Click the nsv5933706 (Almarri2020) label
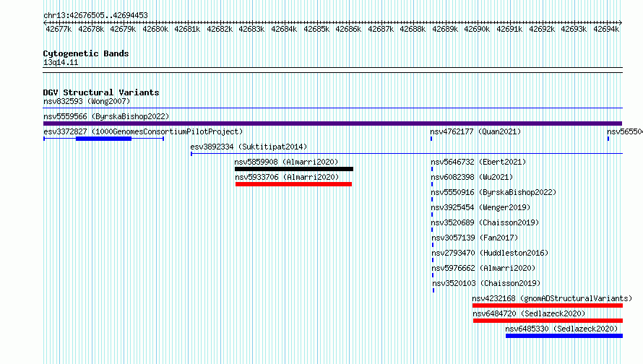 click(287, 177)
